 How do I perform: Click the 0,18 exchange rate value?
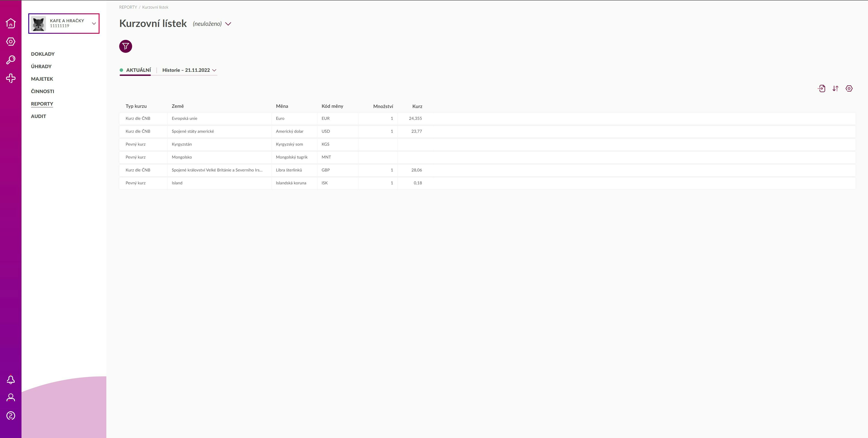point(418,183)
